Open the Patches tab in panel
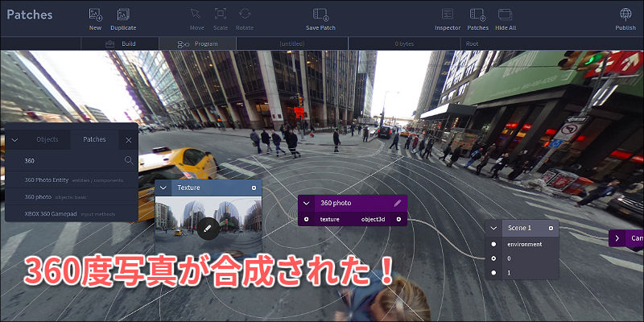 (94, 139)
